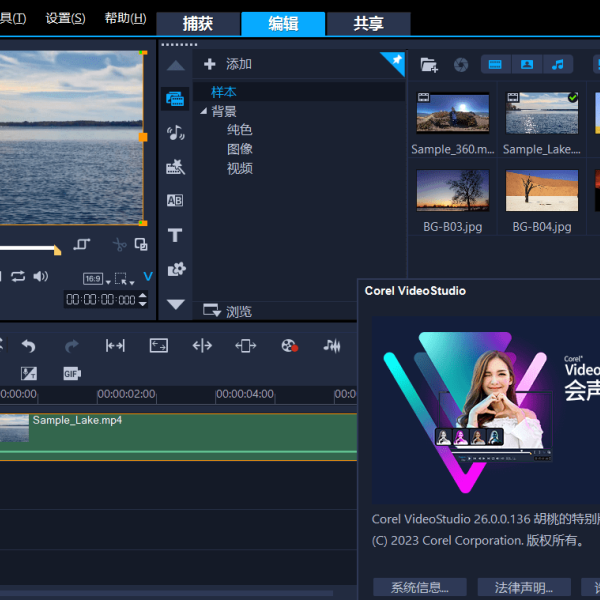Select the Sample_Lake video thumbnail
Screen dimensions: 600x600
pos(542,113)
